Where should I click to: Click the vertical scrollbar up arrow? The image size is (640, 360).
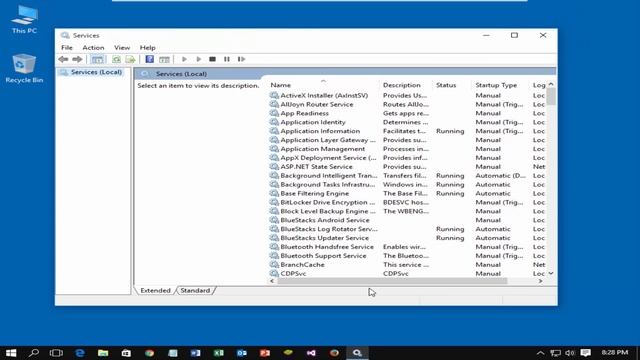[x=551, y=84]
